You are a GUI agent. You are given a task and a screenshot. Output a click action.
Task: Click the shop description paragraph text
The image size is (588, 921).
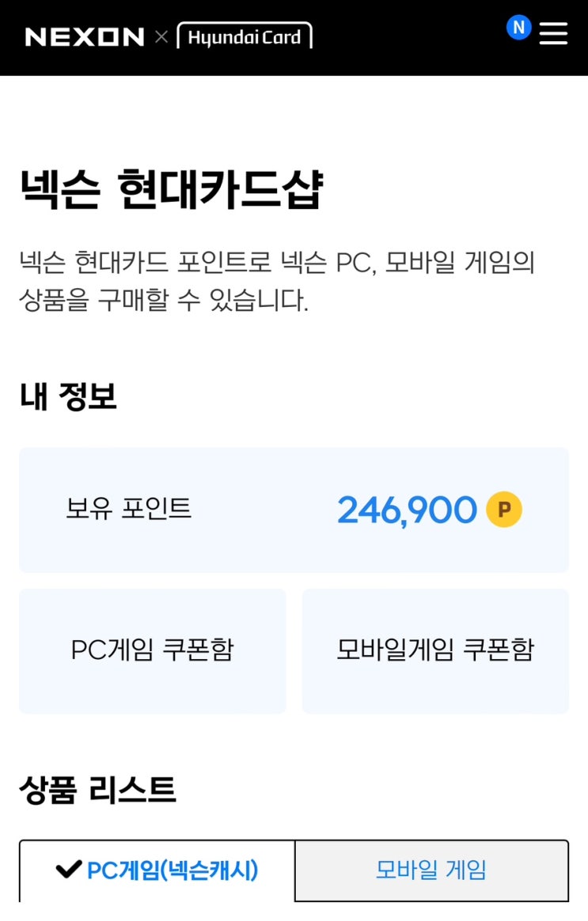coord(277,281)
